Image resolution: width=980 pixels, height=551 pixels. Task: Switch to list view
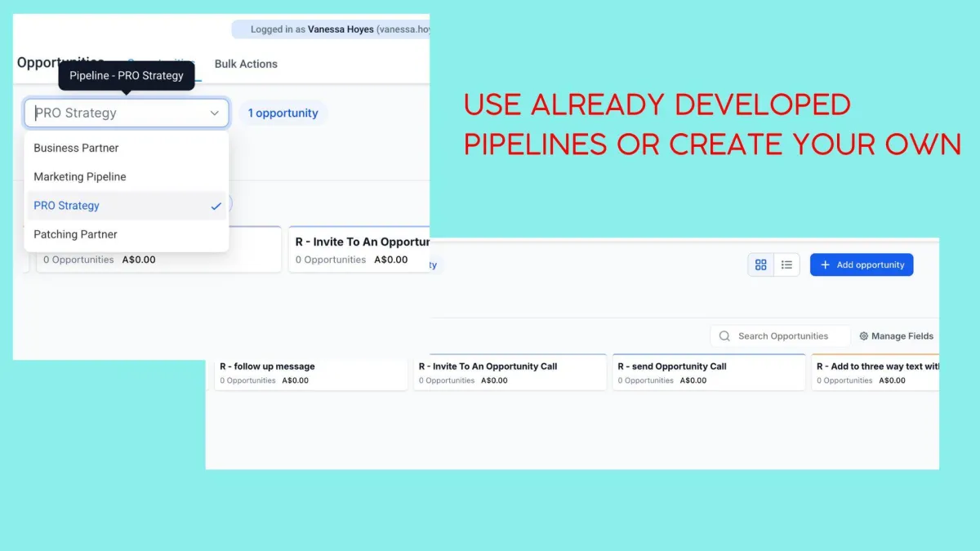786,264
